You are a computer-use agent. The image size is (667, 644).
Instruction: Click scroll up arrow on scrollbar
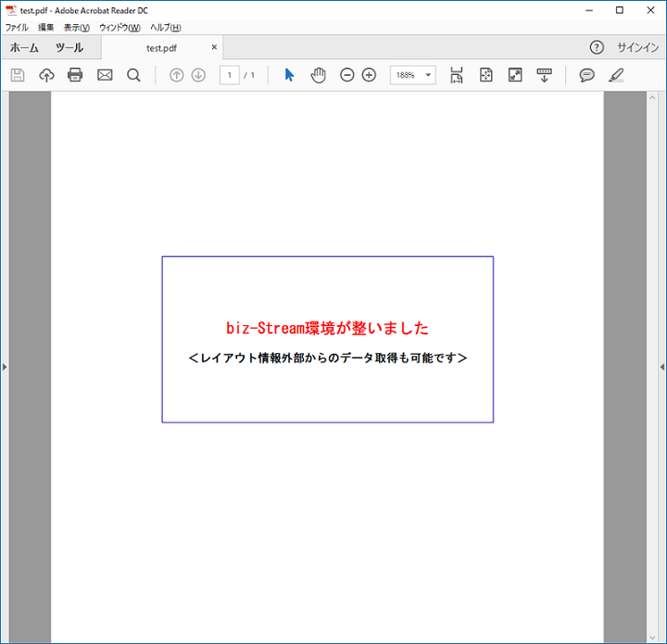652,97
